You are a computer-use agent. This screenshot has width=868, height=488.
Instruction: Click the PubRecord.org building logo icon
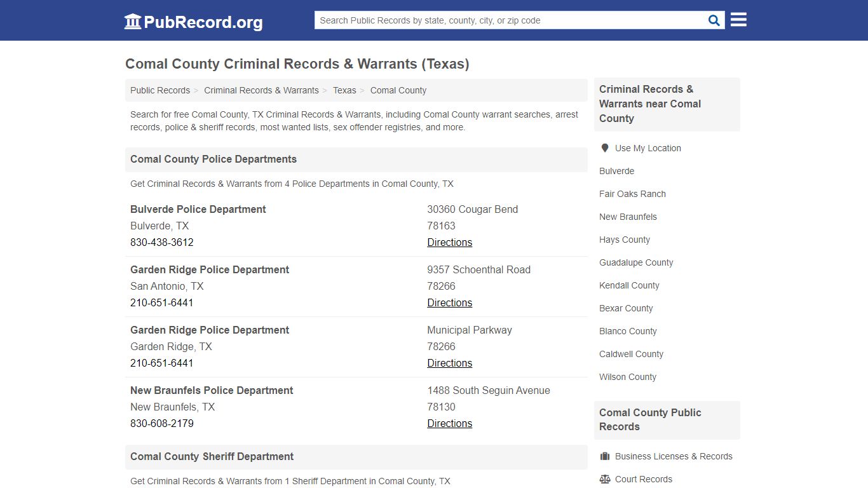point(133,22)
